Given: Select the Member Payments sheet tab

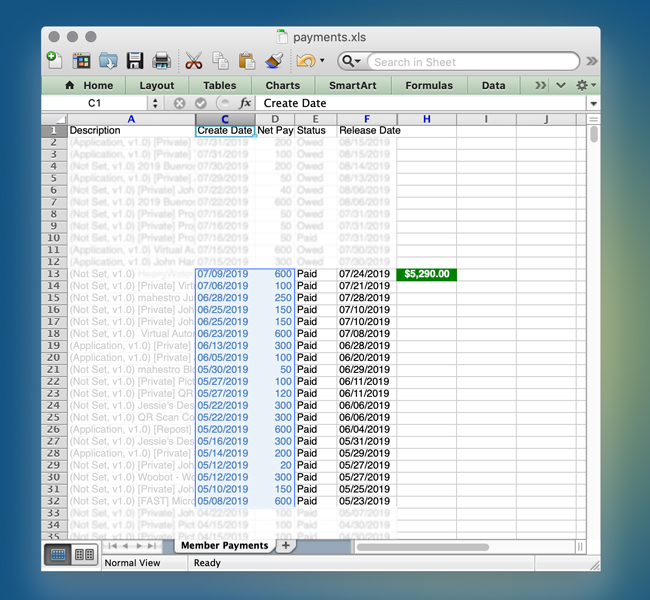Looking at the screenshot, I should [225, 546].
